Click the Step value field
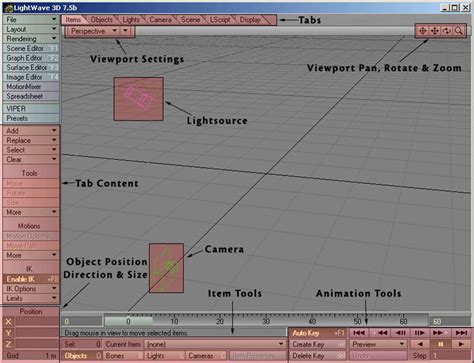Screen dimensions: 474x363 pos(451,356)
